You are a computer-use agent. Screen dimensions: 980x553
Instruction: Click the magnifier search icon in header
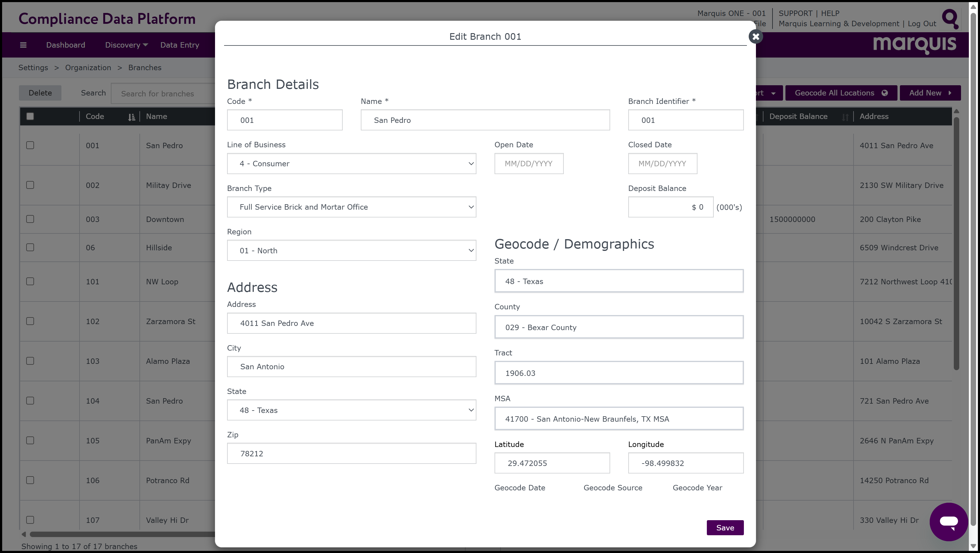pyautogui.click(x=950, y=19)
